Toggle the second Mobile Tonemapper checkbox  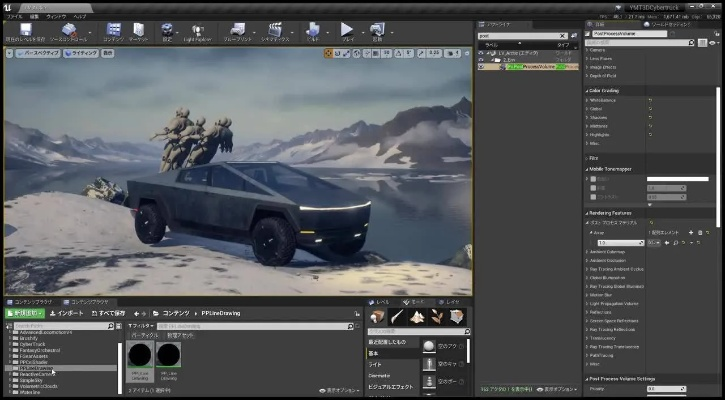(x=591, y=188)
